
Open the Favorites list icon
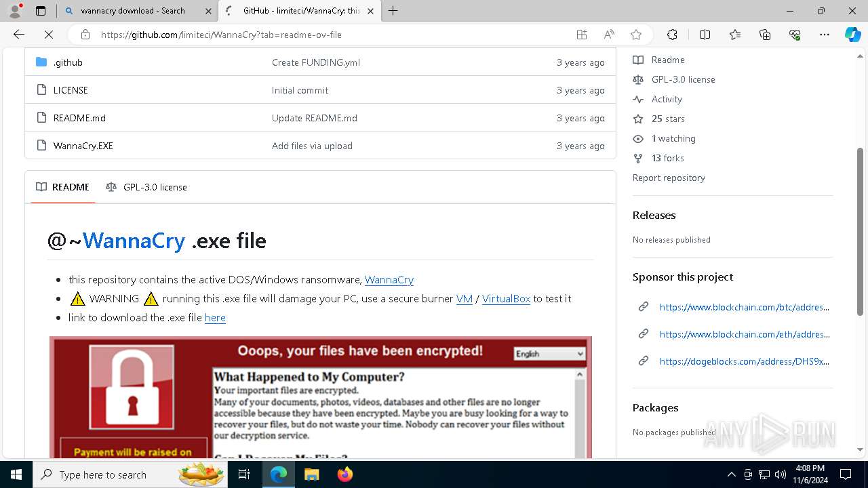[735, 35]
